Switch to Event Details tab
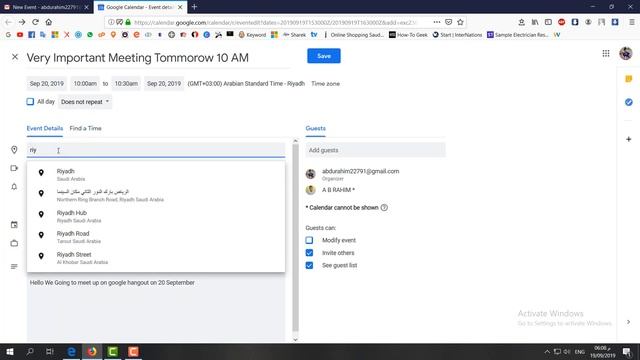 point(44,128)
